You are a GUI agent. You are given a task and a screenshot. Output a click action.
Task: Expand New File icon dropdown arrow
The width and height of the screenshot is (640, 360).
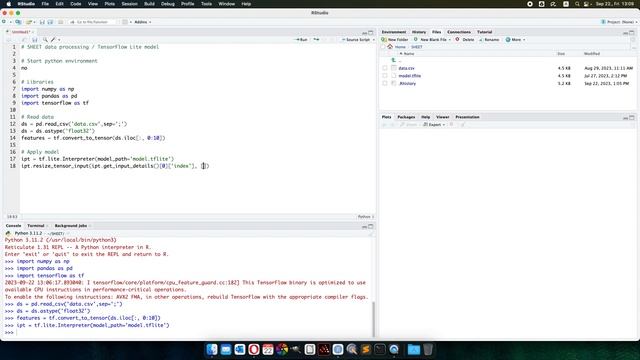pyautogui.click(x=10, y=22)
